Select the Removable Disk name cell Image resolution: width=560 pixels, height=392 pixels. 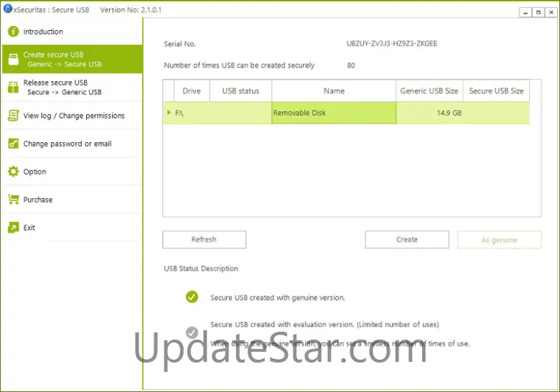(x=334, y=113)
